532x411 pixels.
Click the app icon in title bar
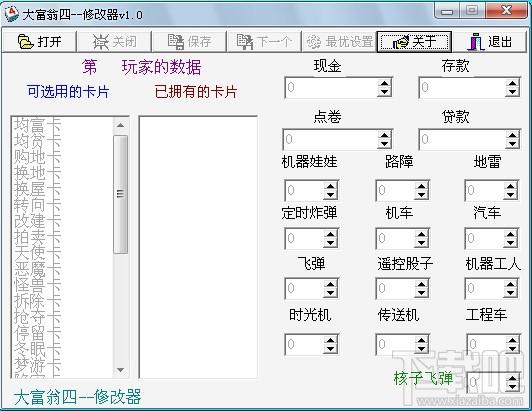pos(12,14)
